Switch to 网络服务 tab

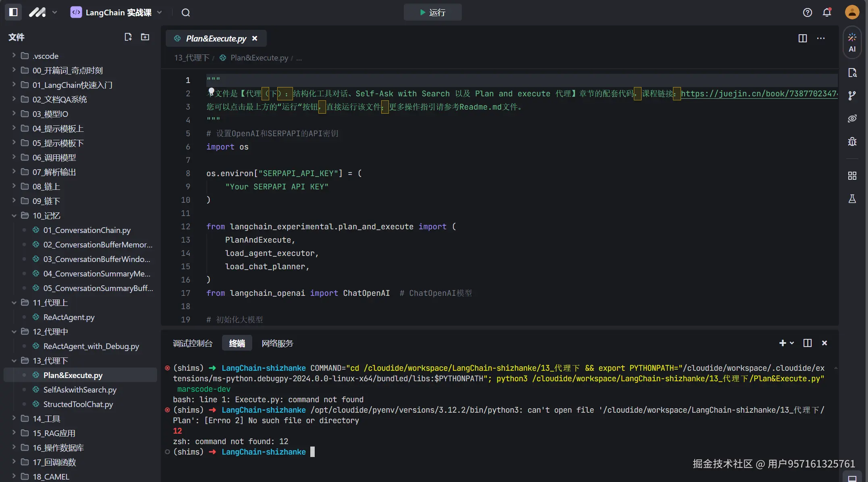pos(277,343)
